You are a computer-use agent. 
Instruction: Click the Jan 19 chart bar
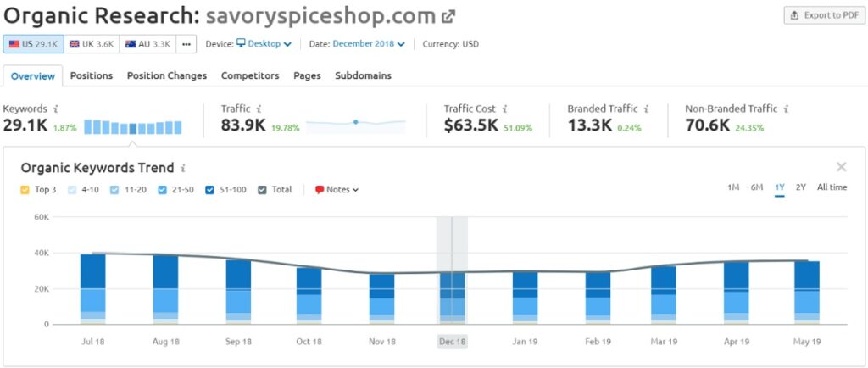[x=526, y=298]
